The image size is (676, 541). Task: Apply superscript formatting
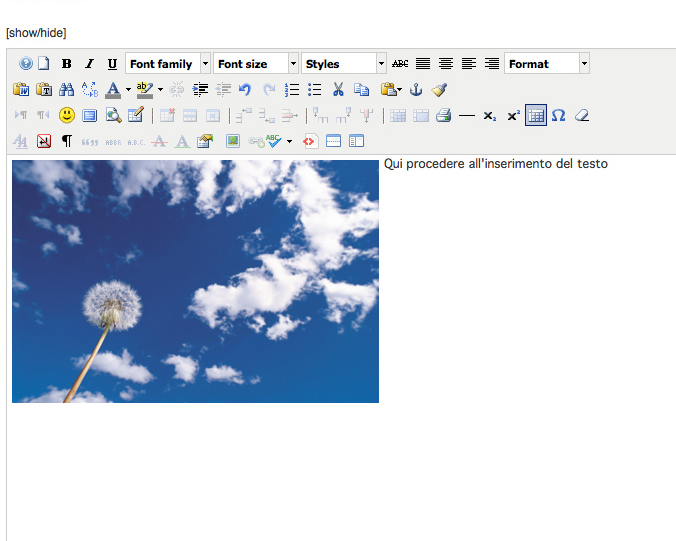(513, 115)
